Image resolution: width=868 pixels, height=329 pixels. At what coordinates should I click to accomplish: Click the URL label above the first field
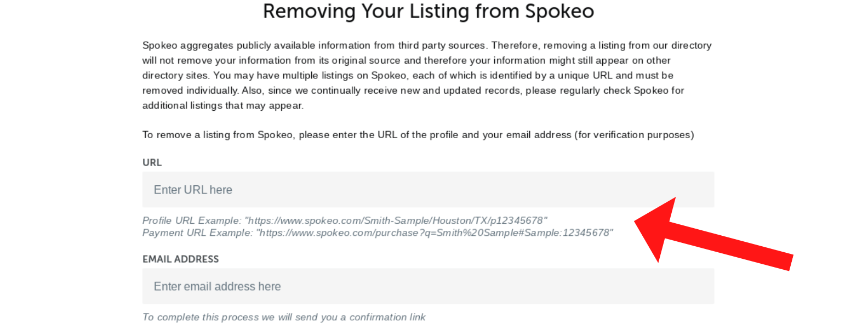click(x=152, y=163)
